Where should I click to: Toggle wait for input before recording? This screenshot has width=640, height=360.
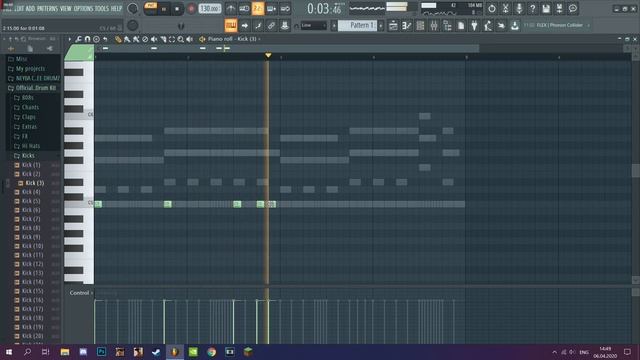(x=244, y=8)
